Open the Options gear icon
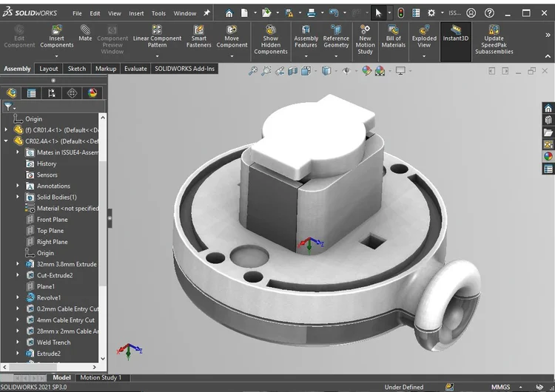 [431, 13]
